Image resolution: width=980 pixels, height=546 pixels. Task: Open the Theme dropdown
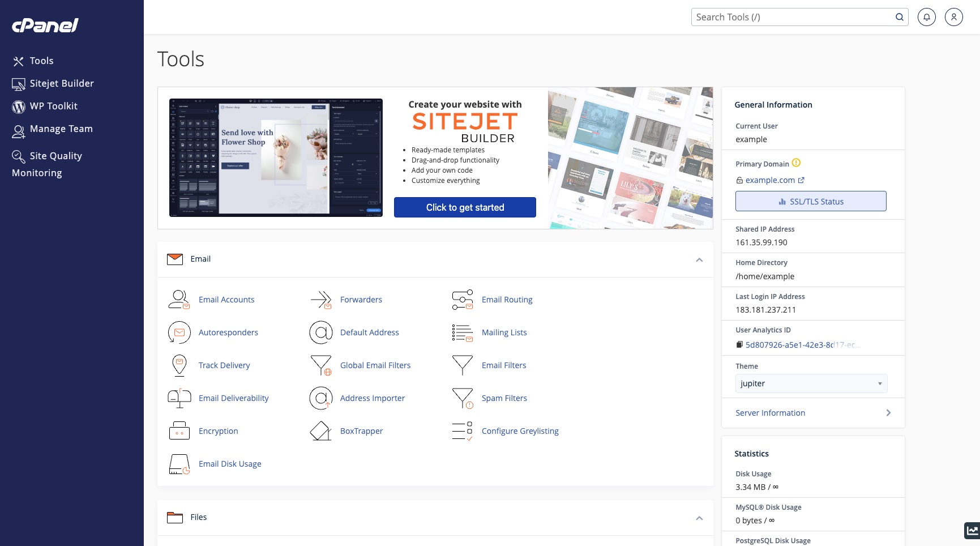click(x=811, y=383)
